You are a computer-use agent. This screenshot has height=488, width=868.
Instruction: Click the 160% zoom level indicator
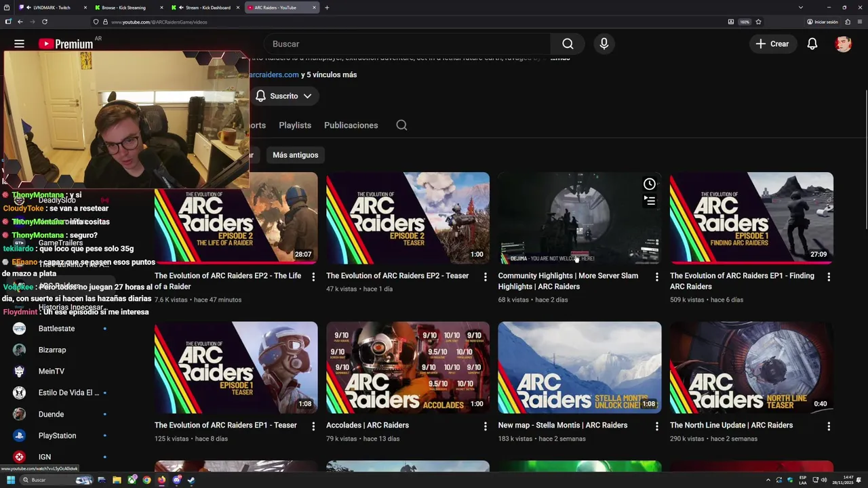745,22
